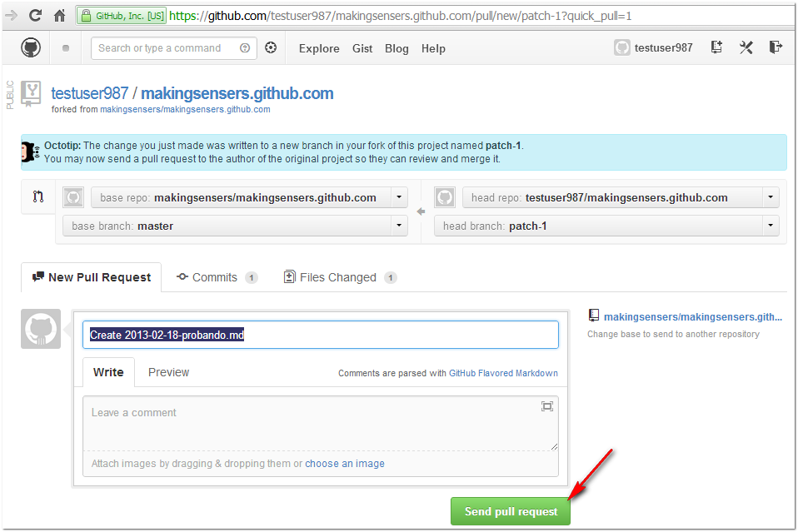The height and width of the screenshot is (532, 798).
Task: Click the browser home button
Action: (59, 16)
